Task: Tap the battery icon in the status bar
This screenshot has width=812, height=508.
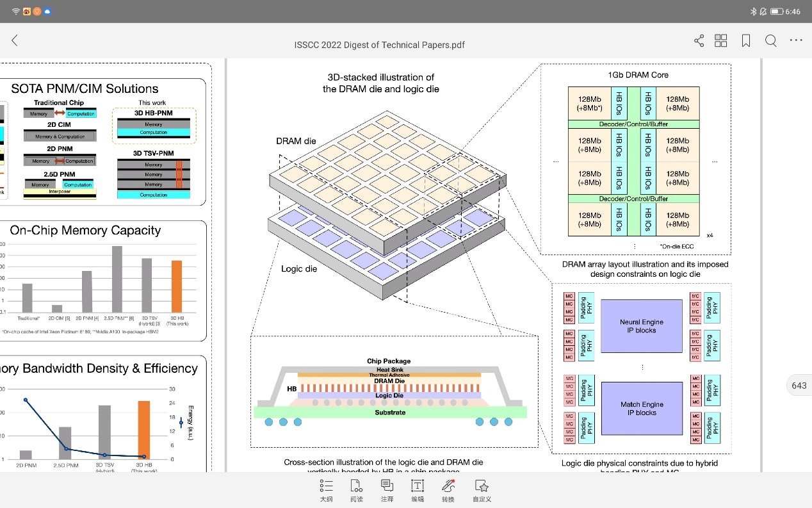Action: coord(776,12)
